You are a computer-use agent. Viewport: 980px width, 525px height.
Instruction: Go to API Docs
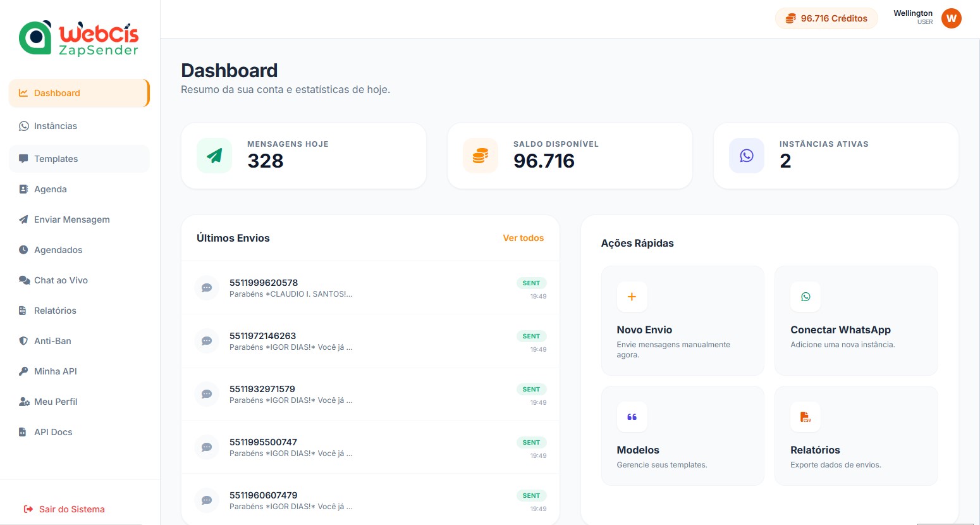52,431
